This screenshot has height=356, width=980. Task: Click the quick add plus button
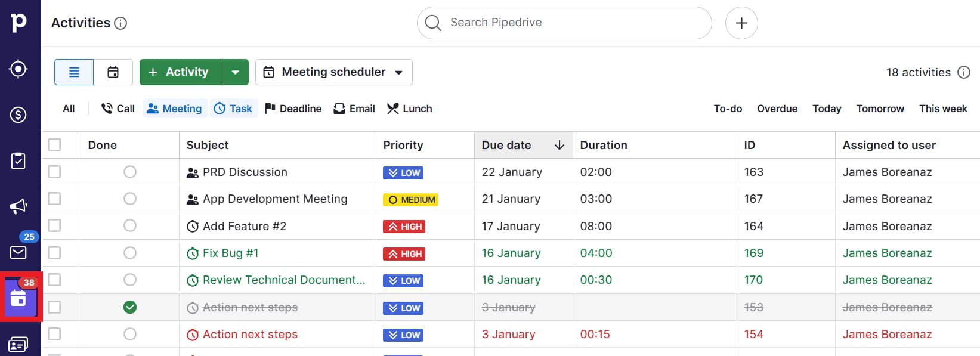pyautogui.click(x=741, y=23)
